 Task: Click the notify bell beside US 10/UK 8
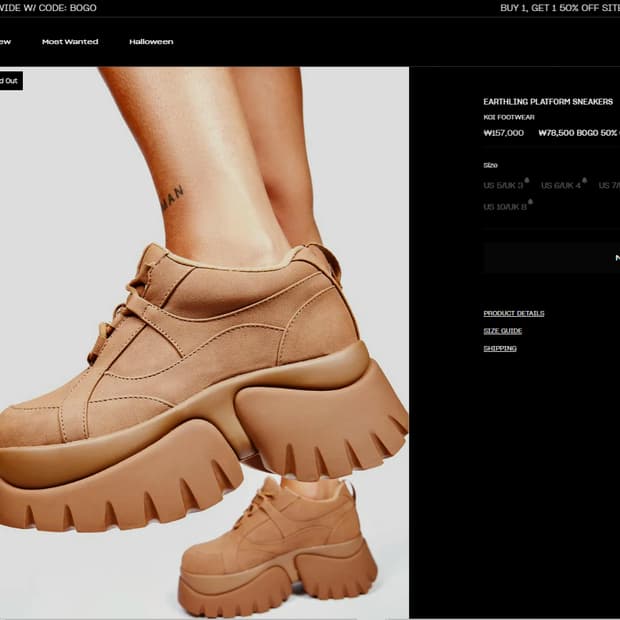(x=530, y=202)
